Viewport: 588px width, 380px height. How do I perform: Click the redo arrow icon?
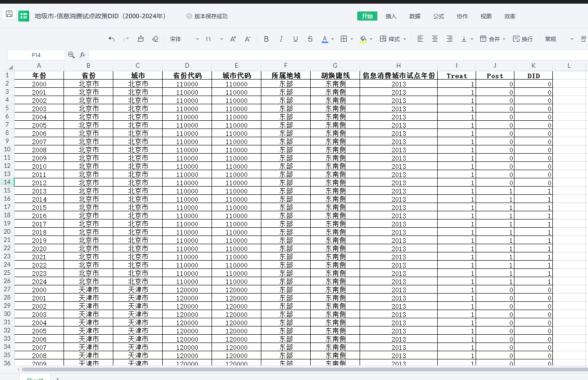[x=126, y=39]
